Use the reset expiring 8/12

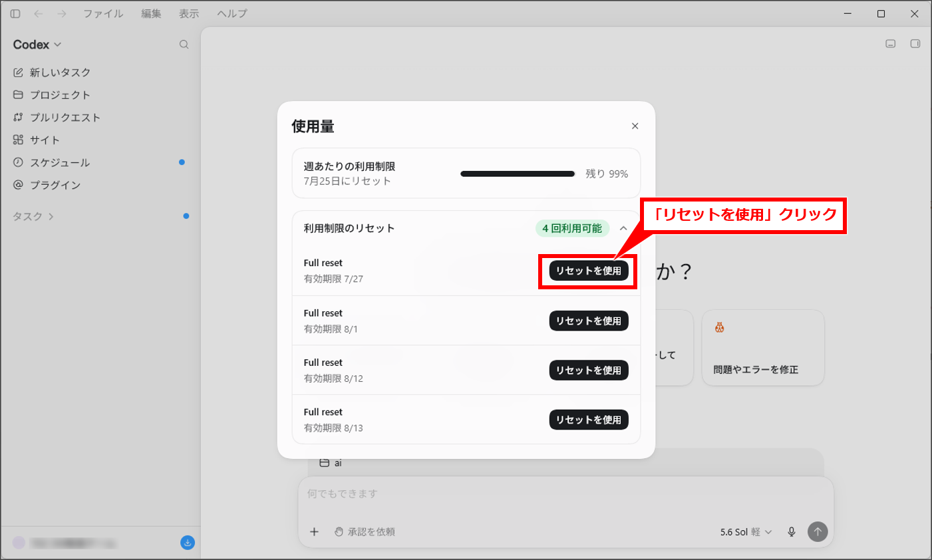click(x=589, y=370)
